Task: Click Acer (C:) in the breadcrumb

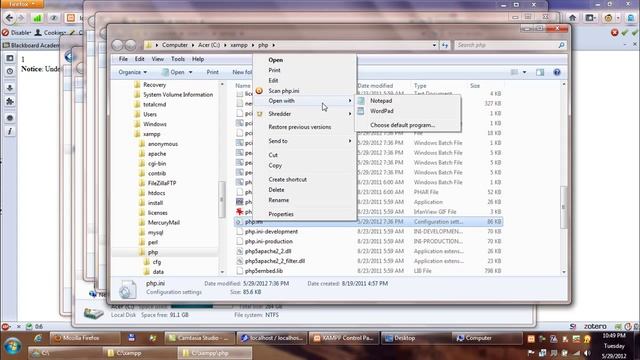Action: tap(209, 45)
